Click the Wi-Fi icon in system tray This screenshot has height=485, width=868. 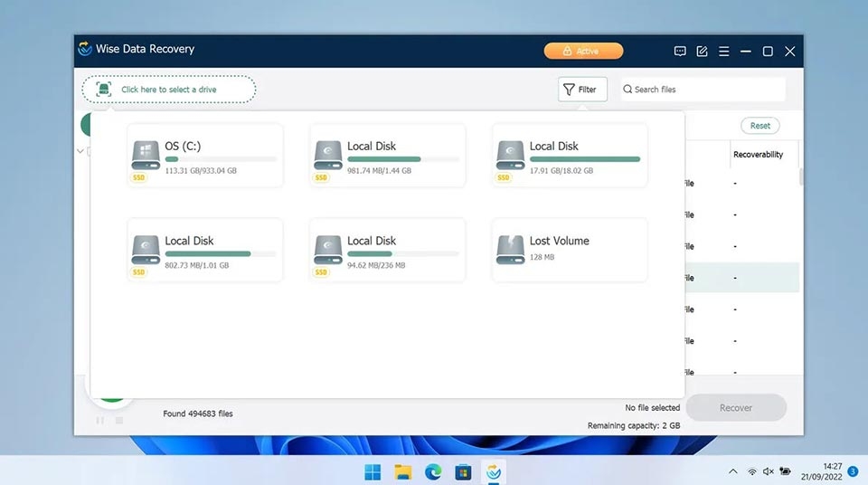pyautogui.click(x=751, y=471)
